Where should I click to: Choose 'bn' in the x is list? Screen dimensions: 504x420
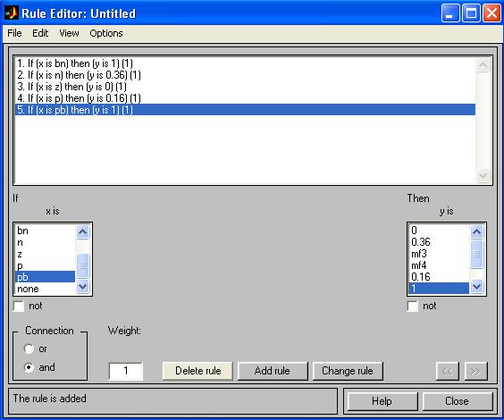(x=45, y=231)
